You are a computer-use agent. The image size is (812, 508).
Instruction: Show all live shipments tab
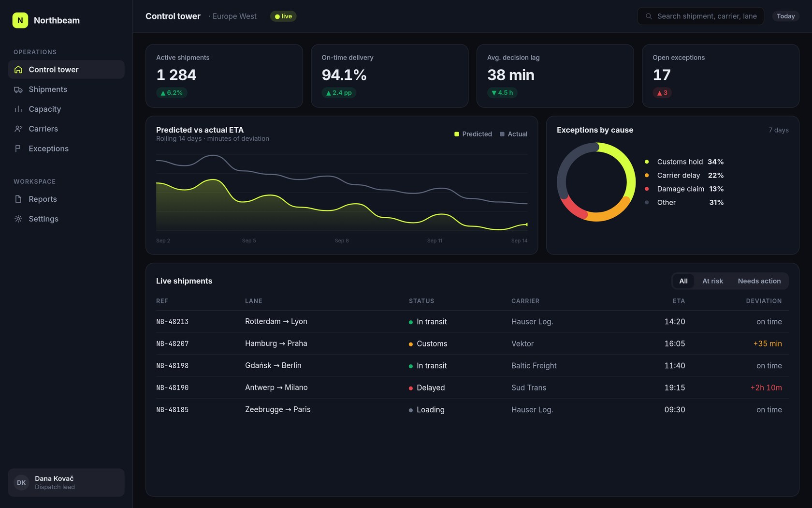[x=683, y=281]
